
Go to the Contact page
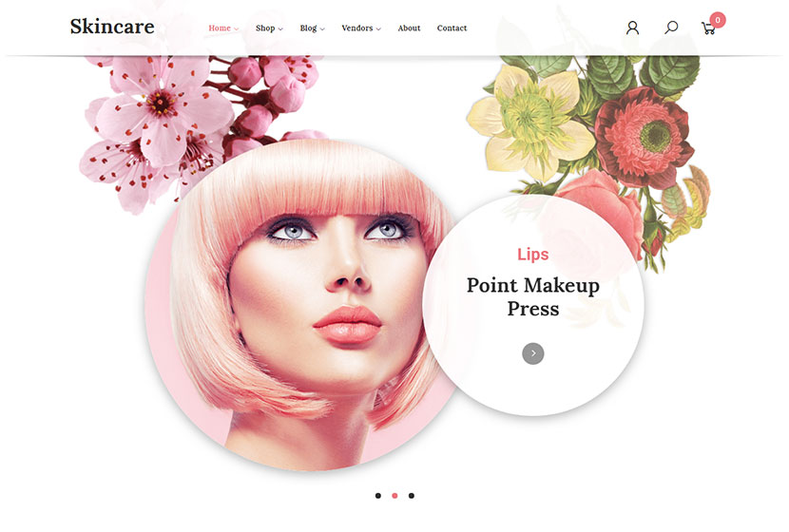(452, 28)
